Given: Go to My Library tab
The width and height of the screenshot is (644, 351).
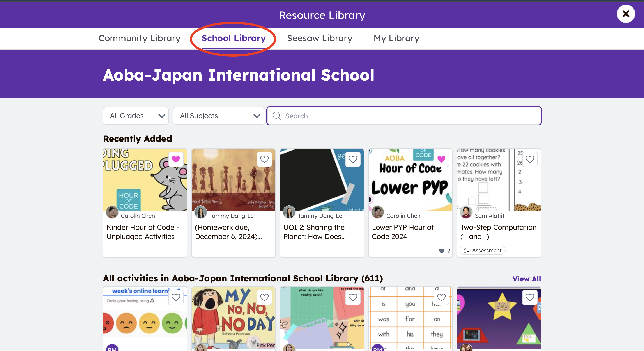Looking at the screenshot, I should (x=396, y=38).
